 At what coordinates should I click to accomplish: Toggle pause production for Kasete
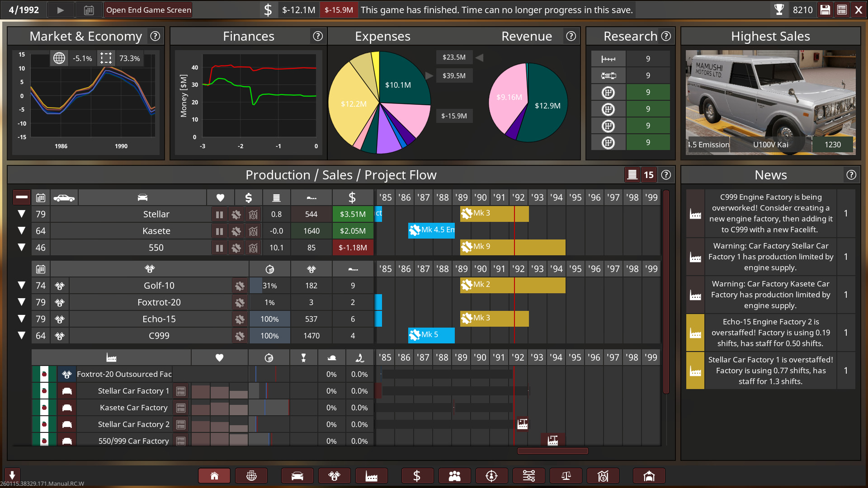coord(219,231)
